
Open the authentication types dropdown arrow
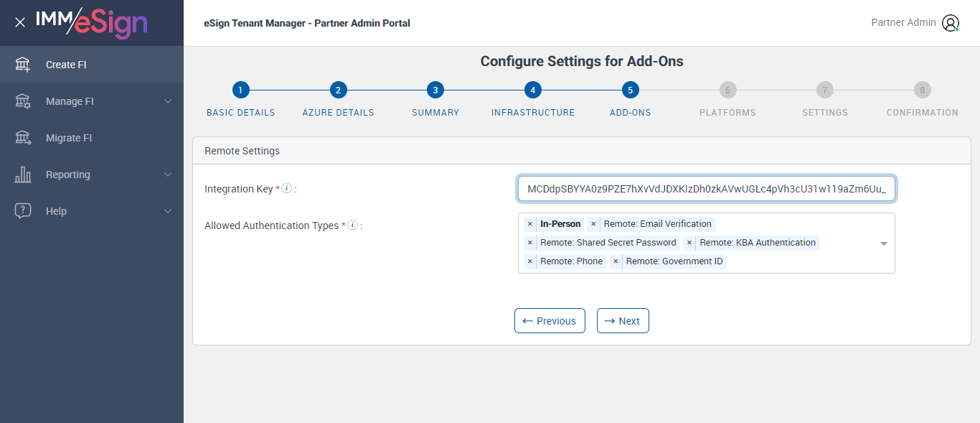coord(884,243)
